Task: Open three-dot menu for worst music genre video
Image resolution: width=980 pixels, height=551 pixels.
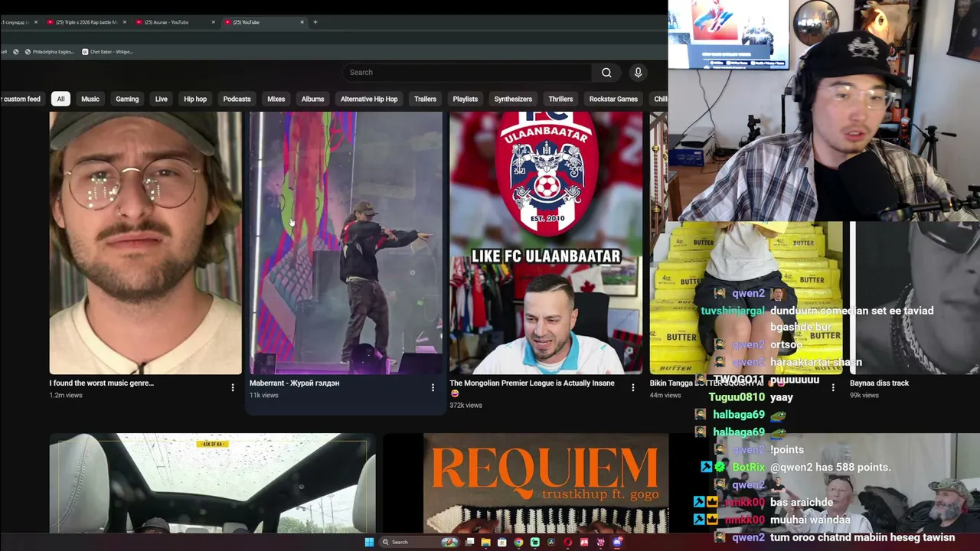Action: (x=233, y=388)
